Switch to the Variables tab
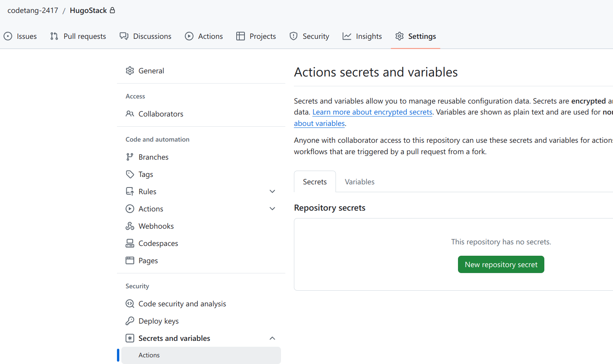This screenshot has width=613, height=364. [359, 182]
